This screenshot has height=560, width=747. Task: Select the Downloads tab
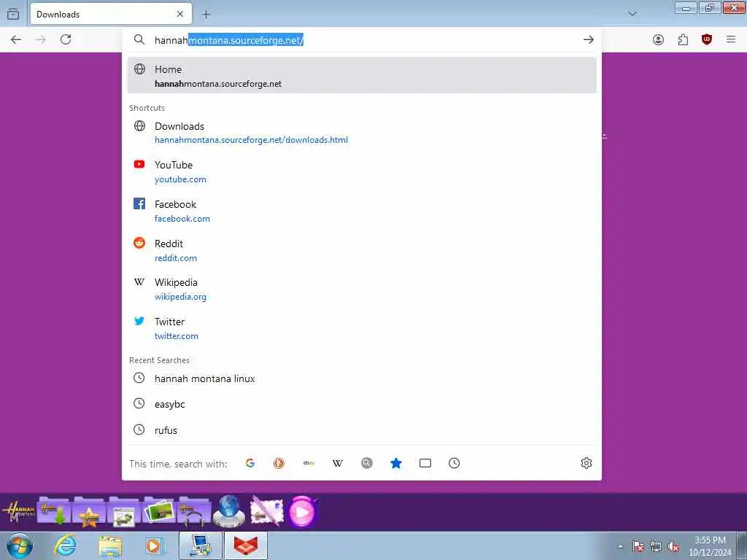tap(111, 14)
